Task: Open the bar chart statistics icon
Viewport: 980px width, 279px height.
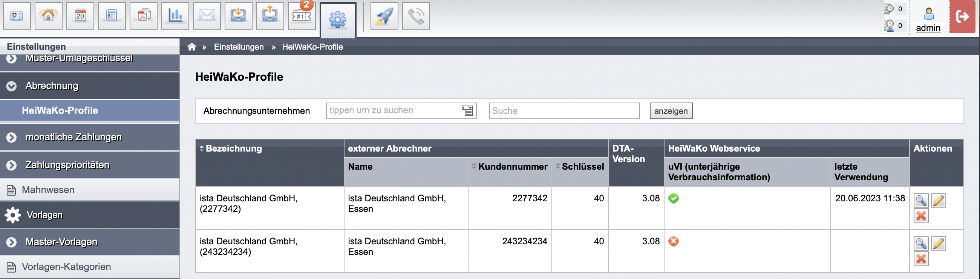Action: coord(175,16)
